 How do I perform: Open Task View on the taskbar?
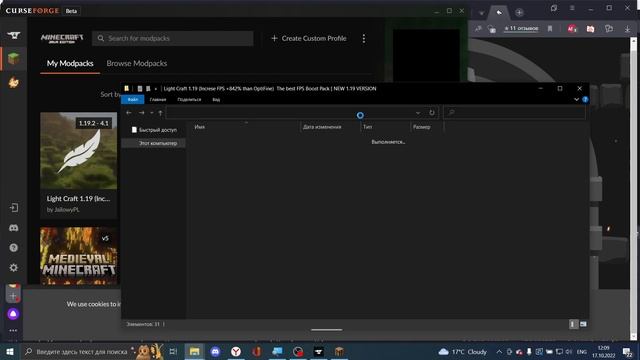(x=173, y=351)
